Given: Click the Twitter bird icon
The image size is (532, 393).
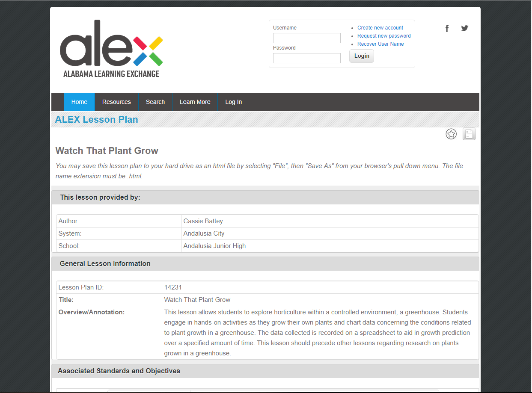Looking at the screenshot, I should 464,29.
